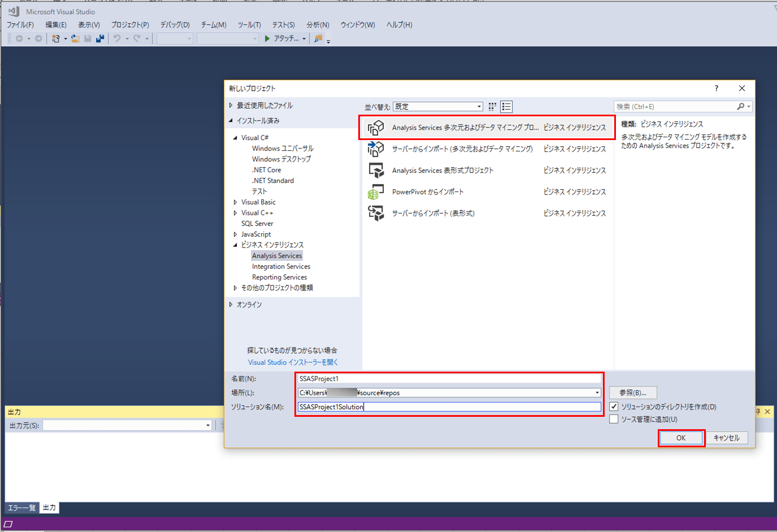Click the Visual Studio logo in title bar

pyautogui.click(x=14, y=11)
